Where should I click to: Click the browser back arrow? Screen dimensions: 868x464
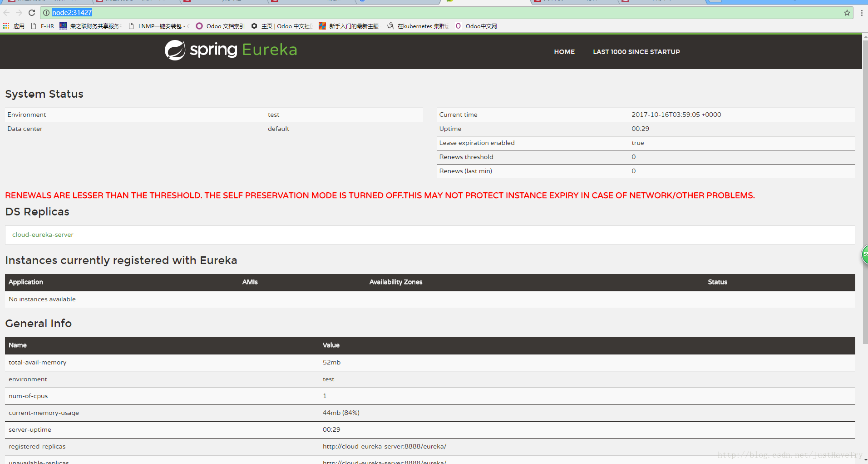[7, 13]
